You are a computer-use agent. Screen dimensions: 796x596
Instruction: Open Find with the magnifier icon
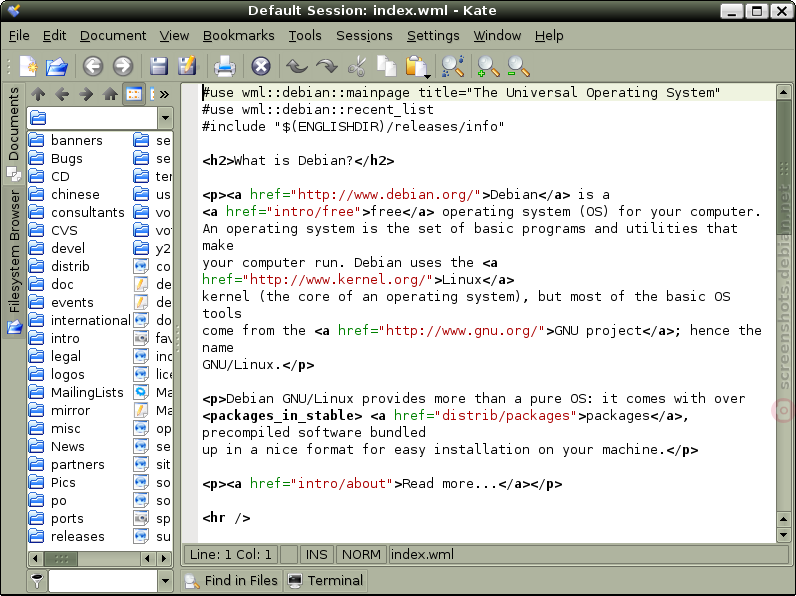[452, 67]
